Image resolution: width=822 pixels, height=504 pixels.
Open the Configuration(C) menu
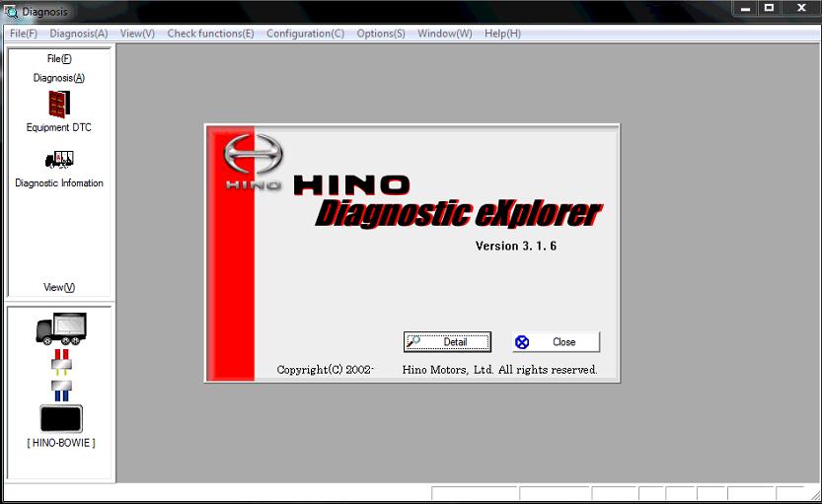pyautogui.click(x=305, y=34)
